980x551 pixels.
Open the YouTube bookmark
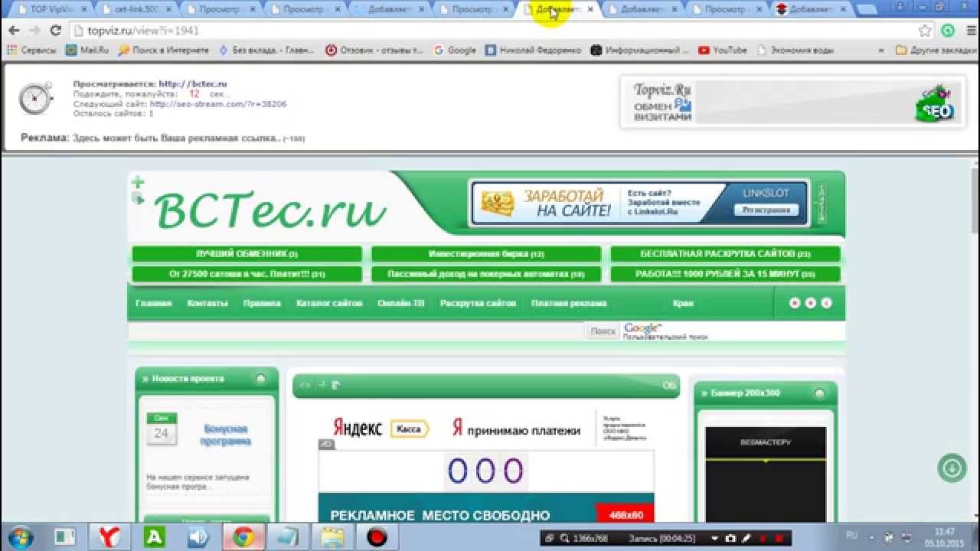[x=722, y=51]
